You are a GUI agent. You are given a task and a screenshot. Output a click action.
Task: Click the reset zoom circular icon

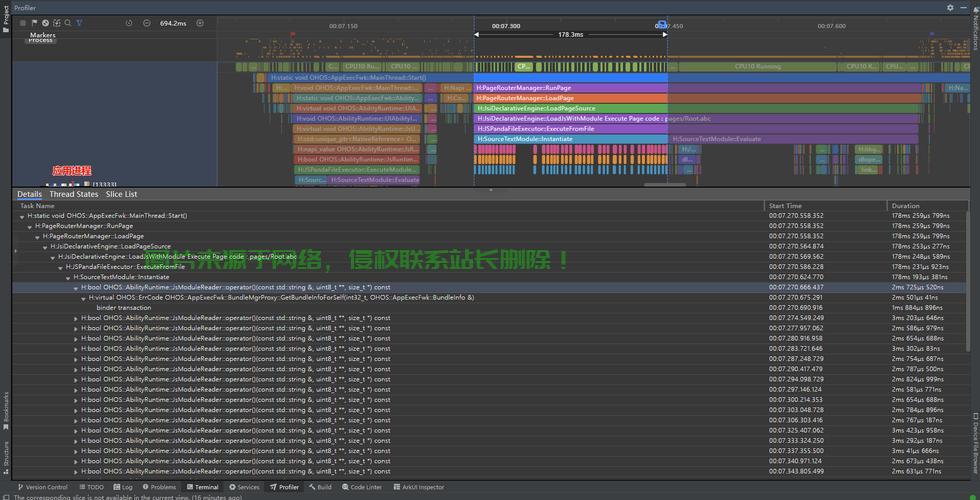tap(129, 23)
